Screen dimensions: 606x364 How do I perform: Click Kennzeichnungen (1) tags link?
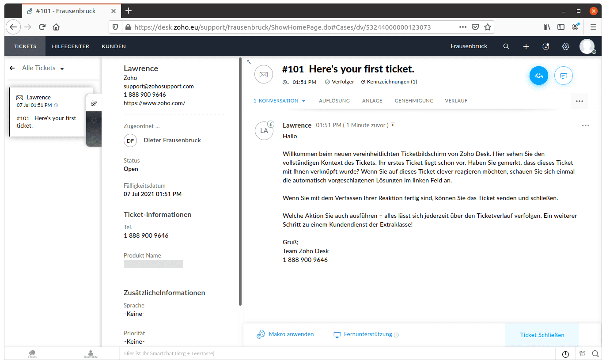[x=389, y=82]
